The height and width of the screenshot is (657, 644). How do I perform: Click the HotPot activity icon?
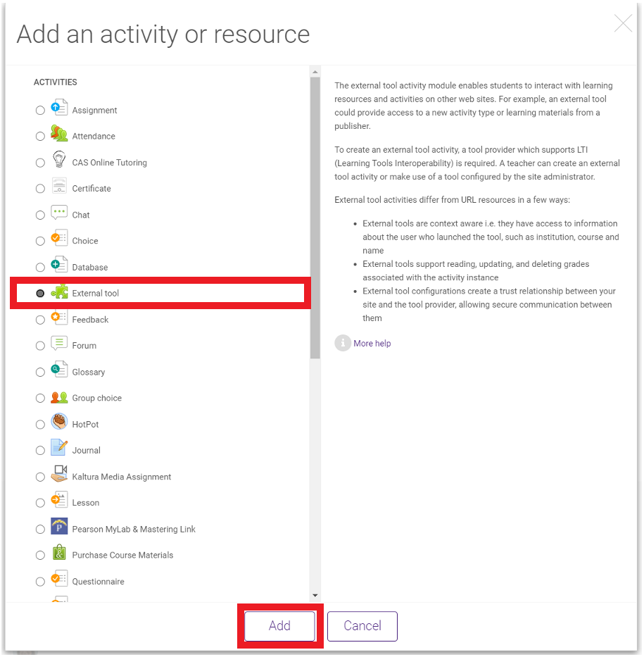[59, 422]
